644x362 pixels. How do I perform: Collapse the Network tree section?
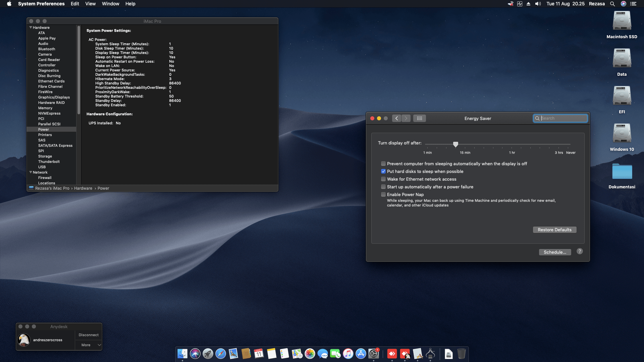(x=31, y=172)
